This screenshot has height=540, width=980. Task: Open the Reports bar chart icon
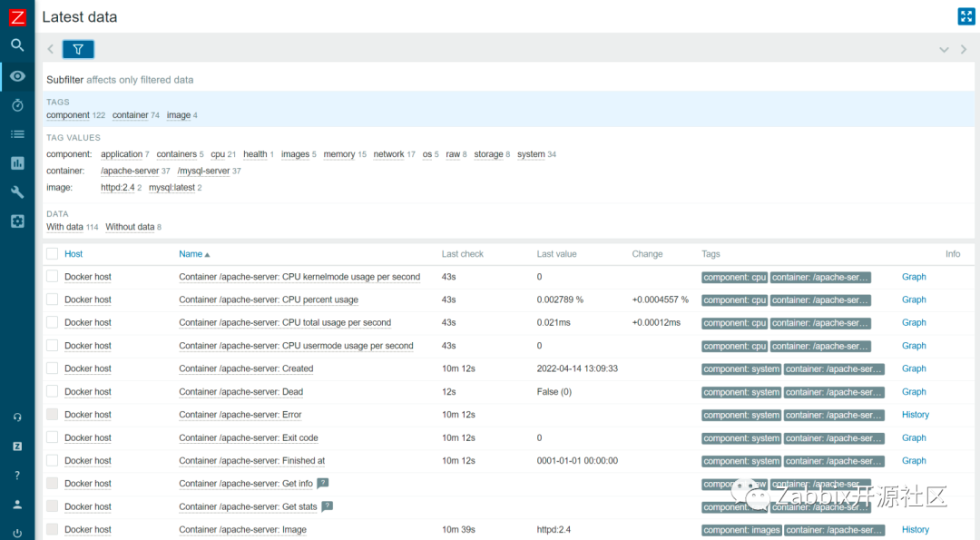(x=17, y=163)
